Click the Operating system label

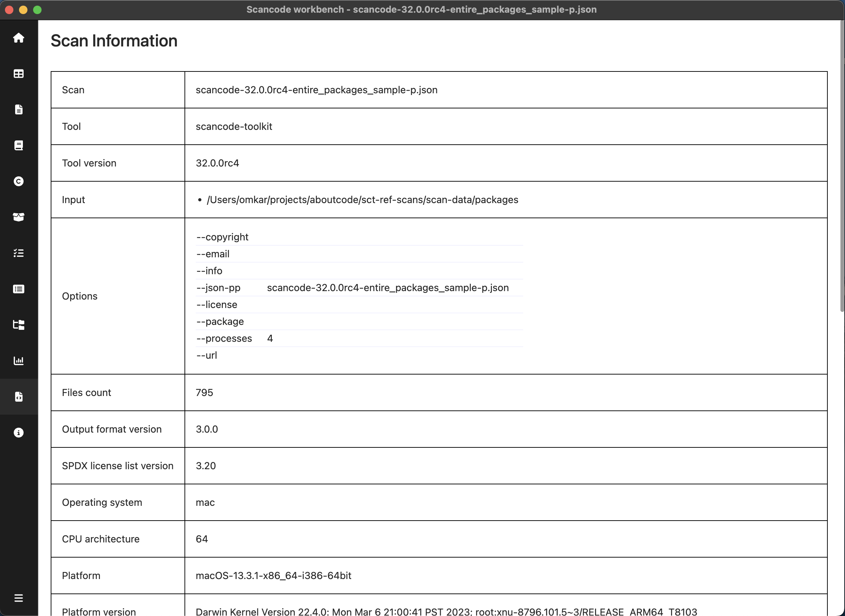102,502
